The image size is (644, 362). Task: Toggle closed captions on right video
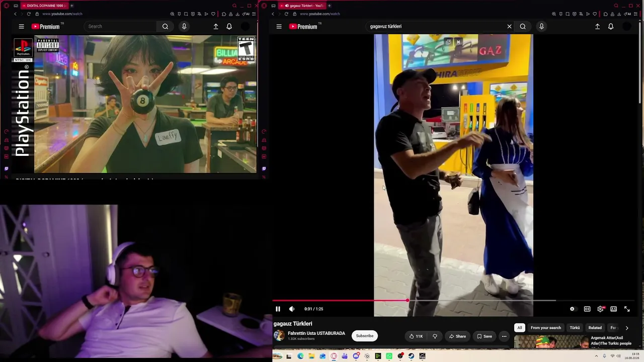tap(587, 309)
